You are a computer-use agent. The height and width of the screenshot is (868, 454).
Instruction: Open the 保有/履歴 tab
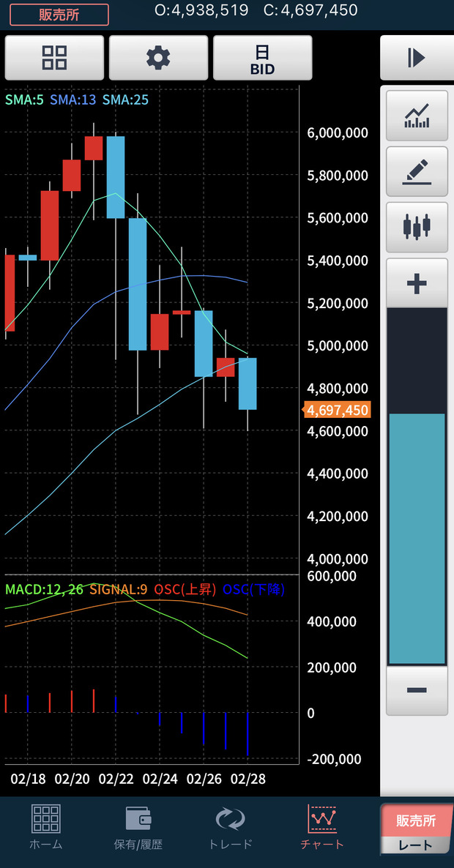click(x=138, y=828)
